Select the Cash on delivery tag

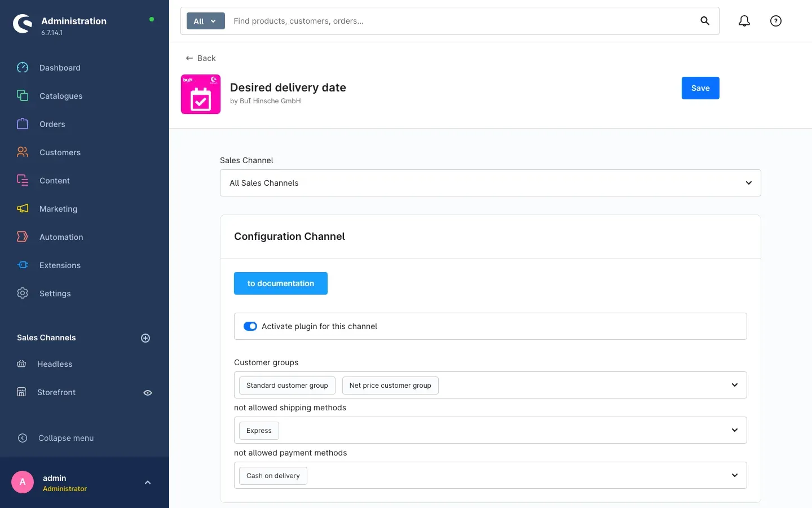click(273, 476)
